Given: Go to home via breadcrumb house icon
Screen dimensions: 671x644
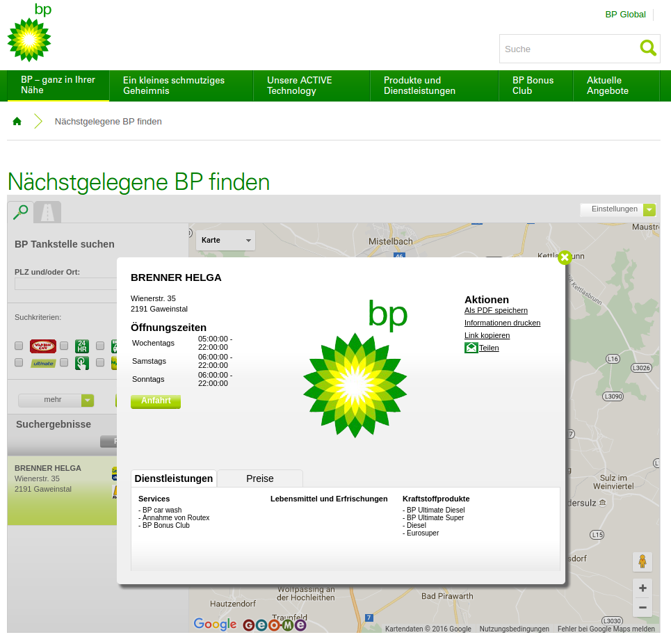Looking at the screenshot, I should 17,122.
